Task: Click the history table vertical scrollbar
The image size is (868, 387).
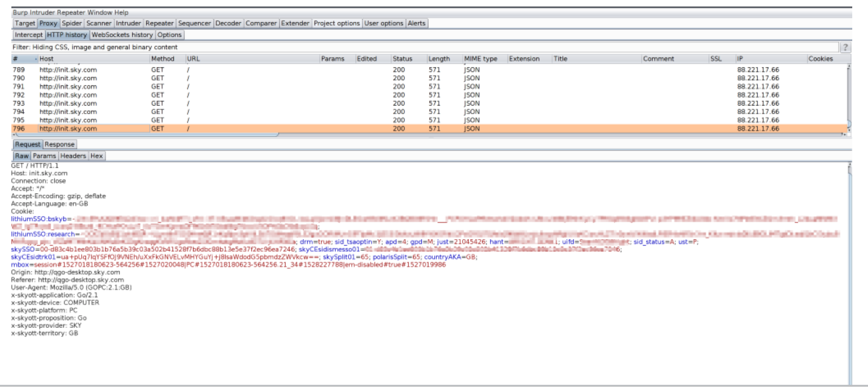Action: (x=849, y=99)
